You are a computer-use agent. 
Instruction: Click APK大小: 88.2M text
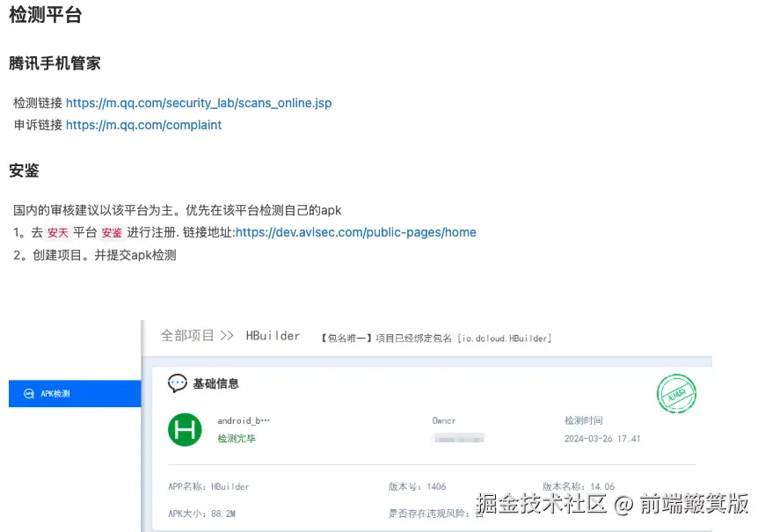[x=201, y=514]
